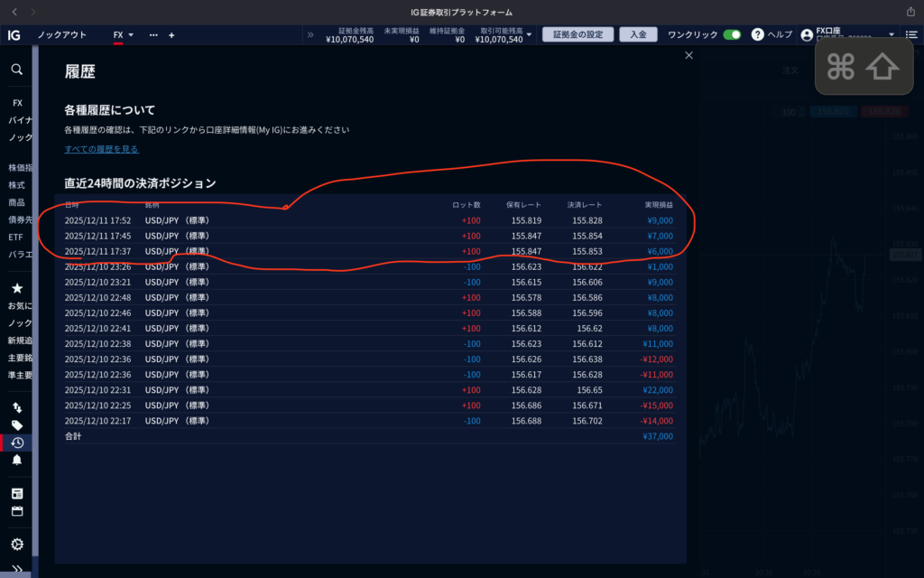This screenshot has height=578, width=924.
Task: Close the 履歴 history panel
Action: [x=689, y=55]
